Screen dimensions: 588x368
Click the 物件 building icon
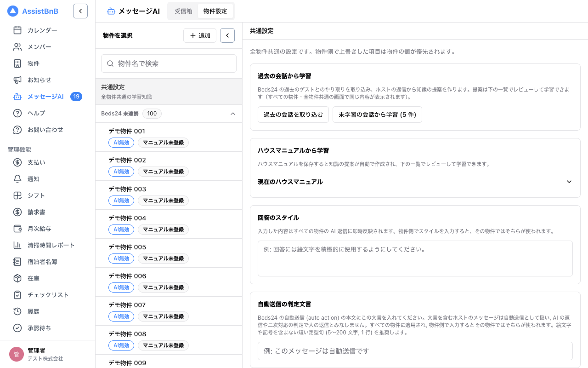pos(17,63)
